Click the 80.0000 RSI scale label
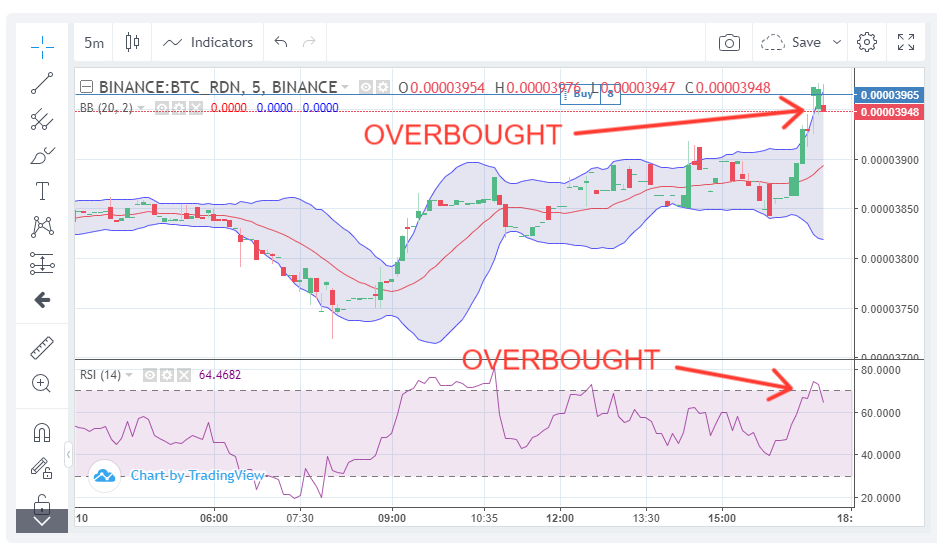The image size is (937, 546). [880, 370]
